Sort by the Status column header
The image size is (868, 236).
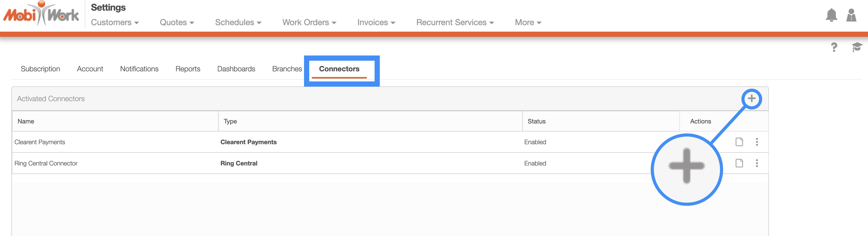coord(536,122)
